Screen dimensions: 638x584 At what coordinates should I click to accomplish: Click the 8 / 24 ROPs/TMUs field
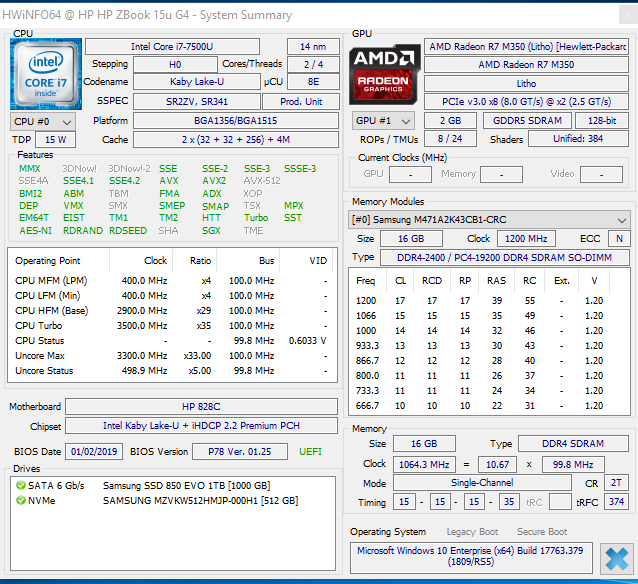(x=450, y=139)
